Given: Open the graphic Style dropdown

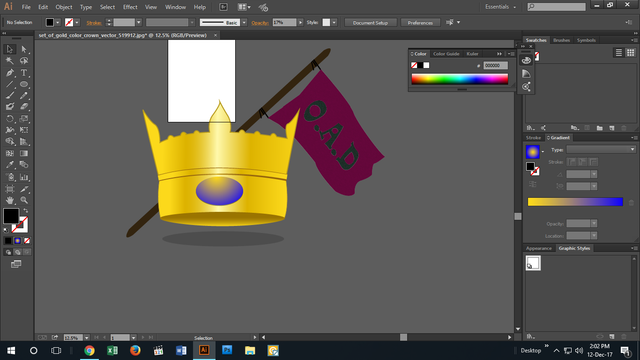Looking at the screenshot, I should pyautogui.click(x=334, y=22).
